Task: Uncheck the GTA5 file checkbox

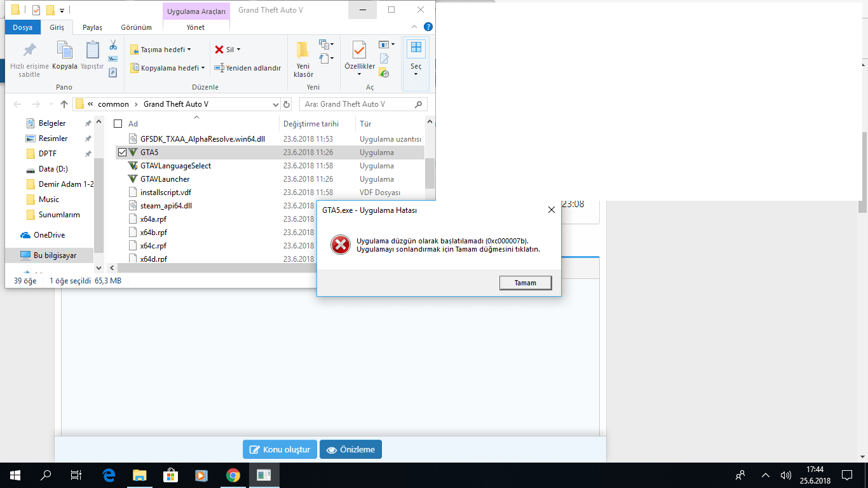Action: pyautogui.click(x=122, y=152)
